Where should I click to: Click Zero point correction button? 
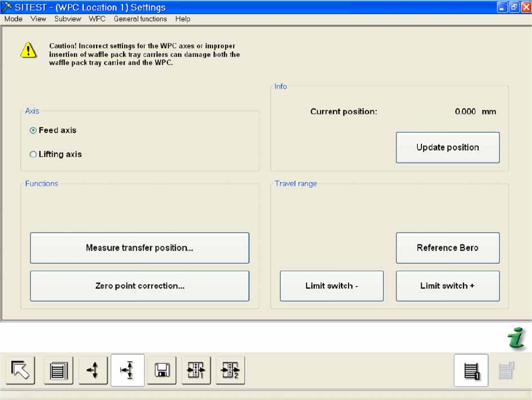tap(139, 286)
